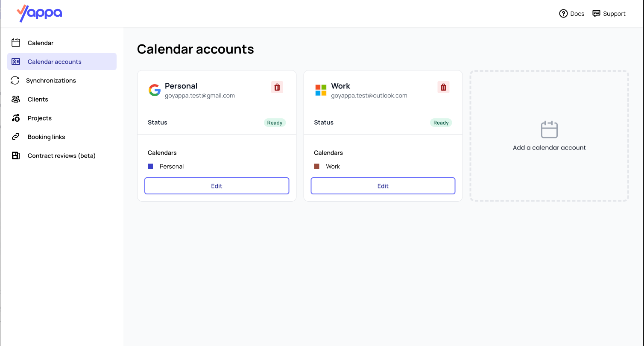Click the Booking links chain icon
644x346 pixels.
click(x=16, y=137)
